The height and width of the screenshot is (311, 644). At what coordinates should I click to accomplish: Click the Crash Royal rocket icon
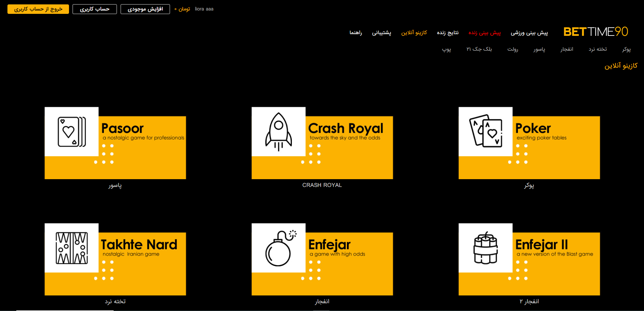coord(278,132)
